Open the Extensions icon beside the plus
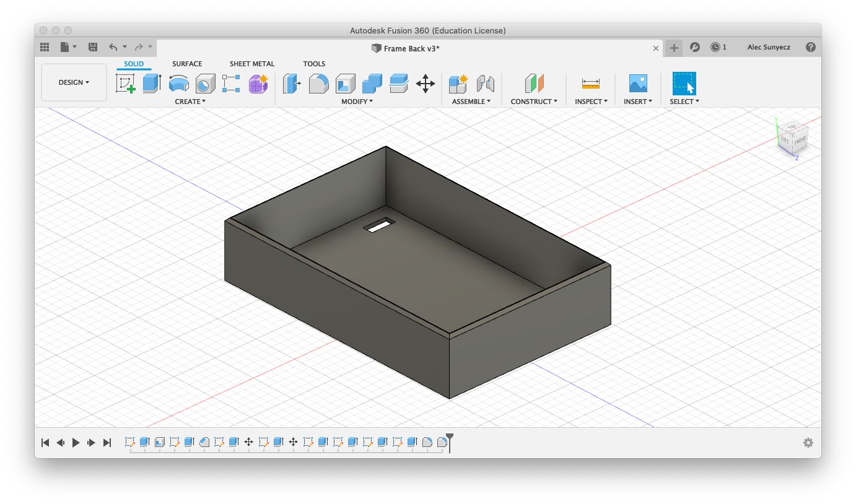 (x=695, y=47)
